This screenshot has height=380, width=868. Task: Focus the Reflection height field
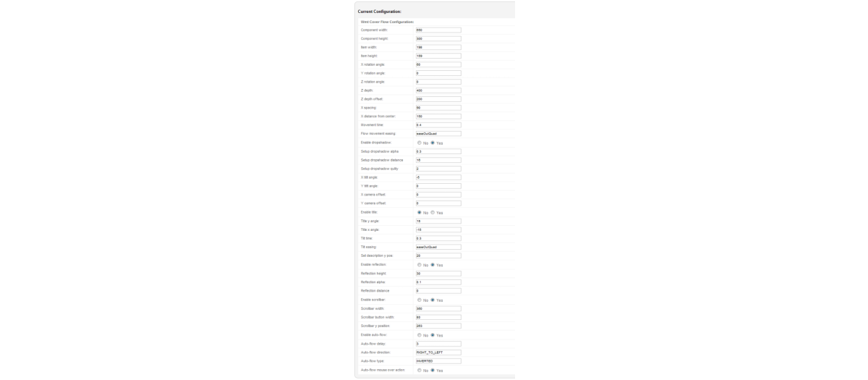pyautogui.click(x=438, y=274)
